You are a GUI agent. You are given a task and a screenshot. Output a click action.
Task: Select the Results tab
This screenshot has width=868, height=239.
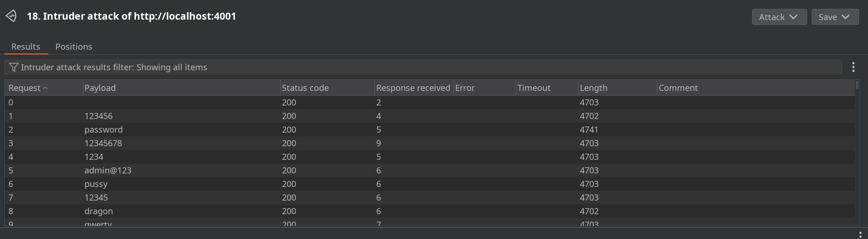coord(26,47)
